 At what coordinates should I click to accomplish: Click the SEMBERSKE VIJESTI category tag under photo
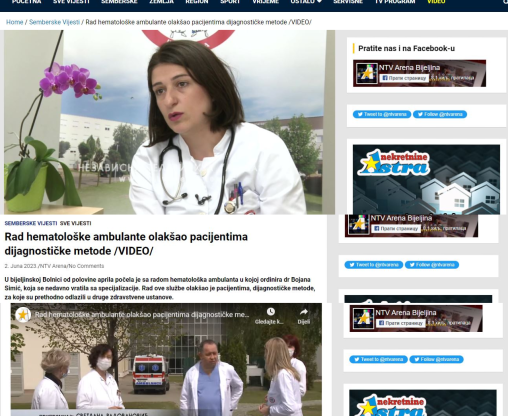[x=31, y=223]
